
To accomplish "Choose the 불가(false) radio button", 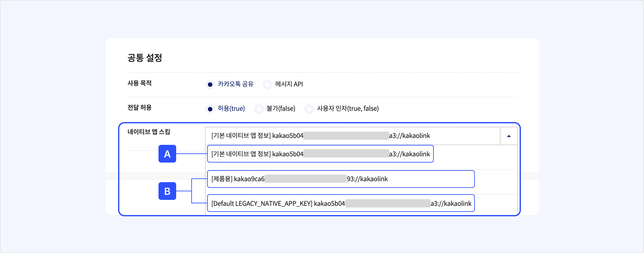I will (259, 109).
